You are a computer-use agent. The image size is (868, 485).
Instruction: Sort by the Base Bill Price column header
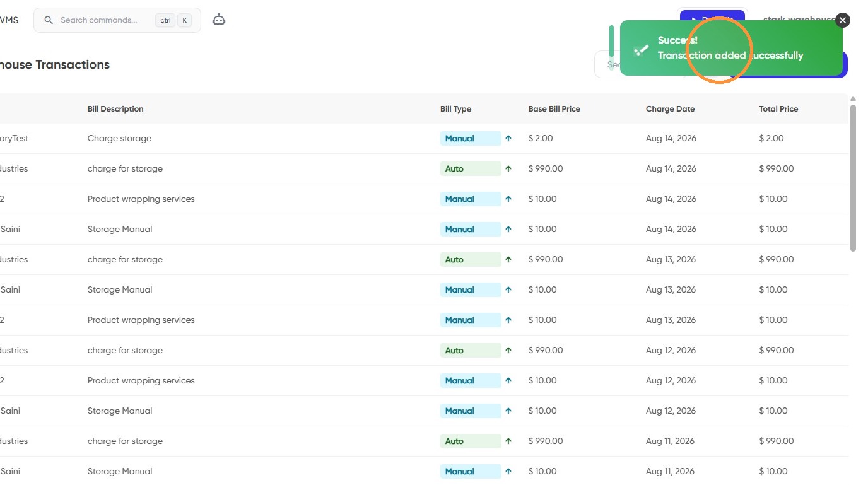click(x=554, y=108)
